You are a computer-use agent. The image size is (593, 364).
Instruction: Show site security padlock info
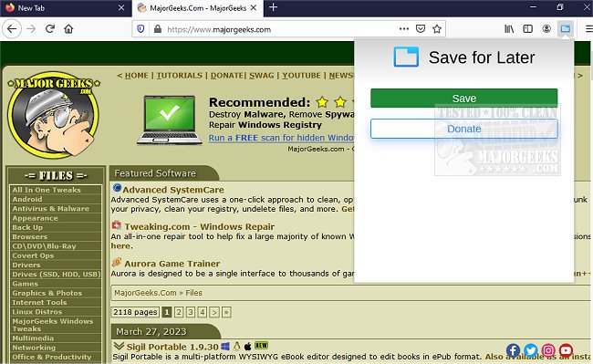pyautogui.click(x=158, y=29)
